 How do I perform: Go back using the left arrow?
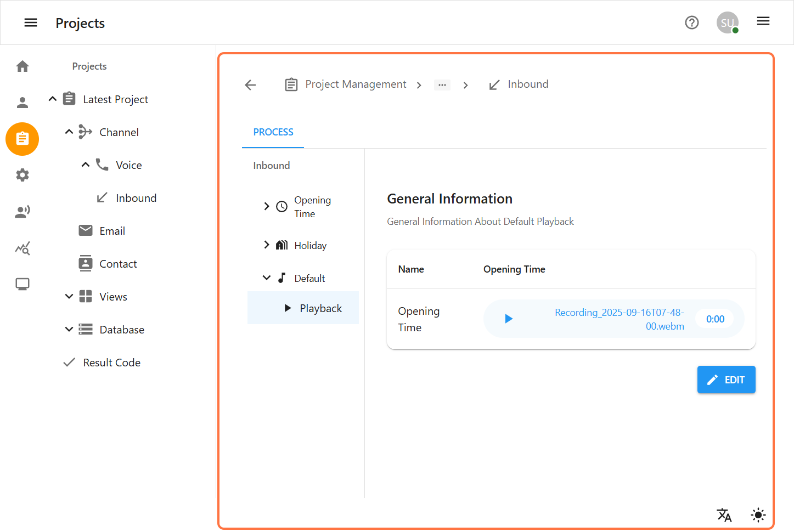pos(250,84)
